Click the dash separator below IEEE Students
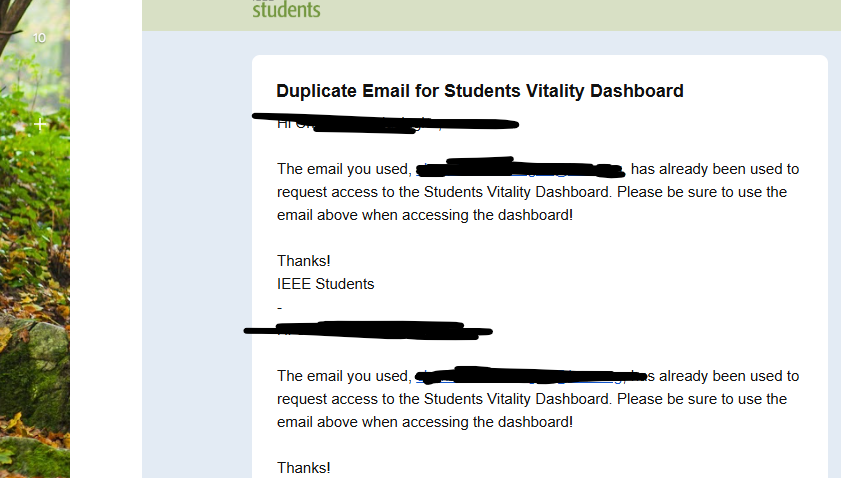This screenshot has width=841, height=478. pos(279,308)
